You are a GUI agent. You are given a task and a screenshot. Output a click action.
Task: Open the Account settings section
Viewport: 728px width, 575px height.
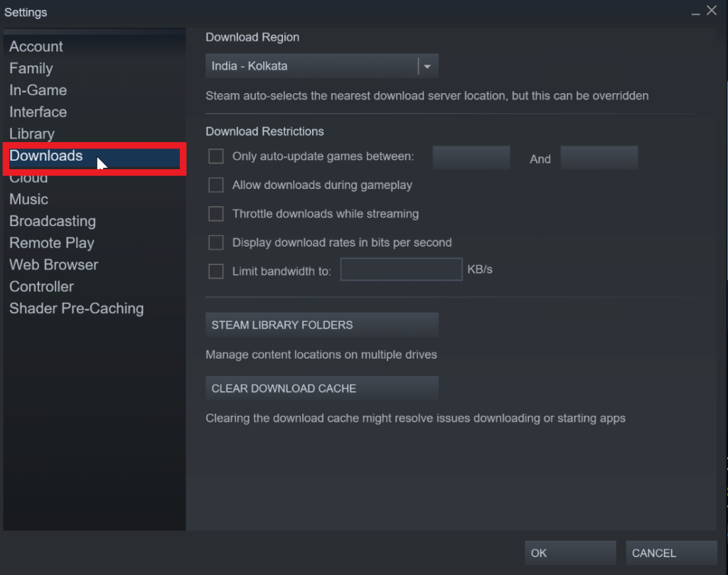click(36, 46)
